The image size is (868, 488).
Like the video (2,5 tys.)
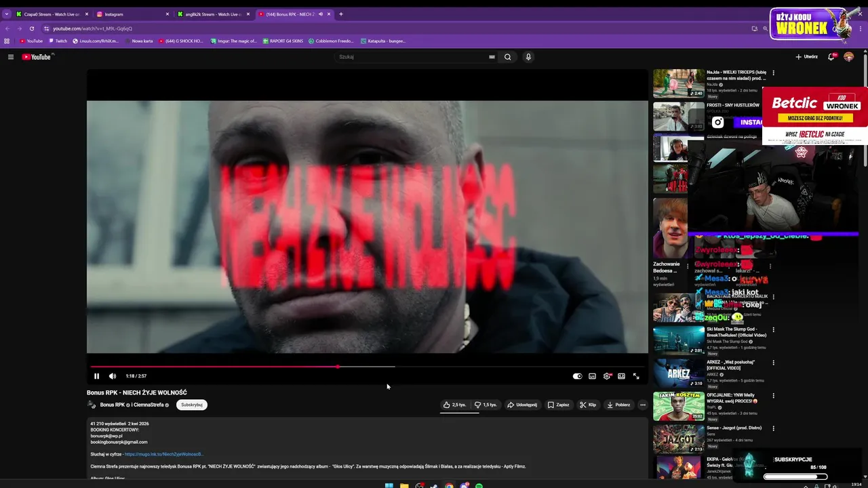click(454, 405)
